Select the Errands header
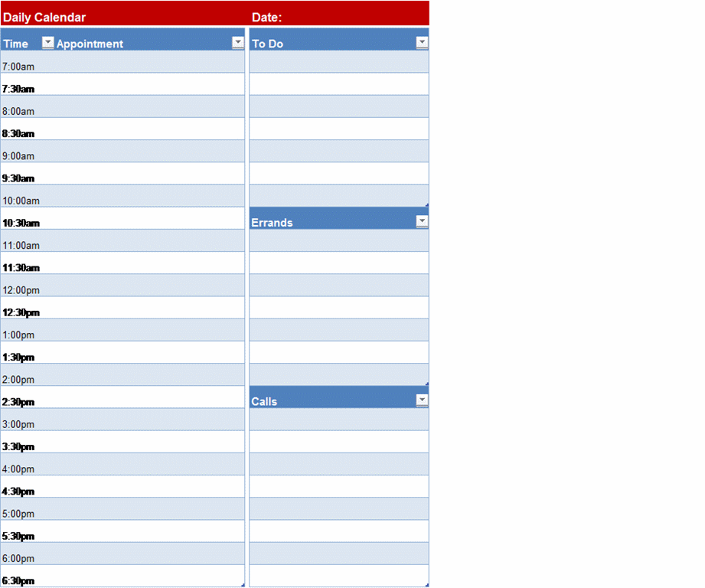The width and height of the screenshot is (705, 588). tap(339, 218)
